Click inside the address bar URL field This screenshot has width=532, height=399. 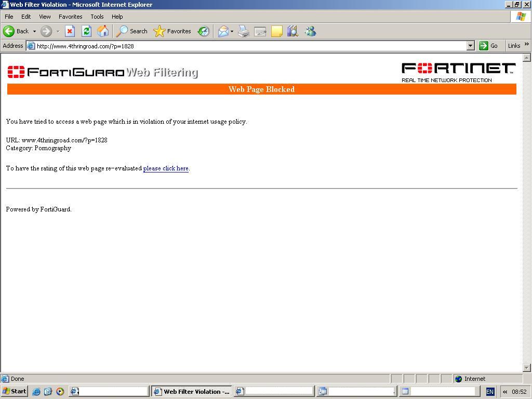point(249,46)
